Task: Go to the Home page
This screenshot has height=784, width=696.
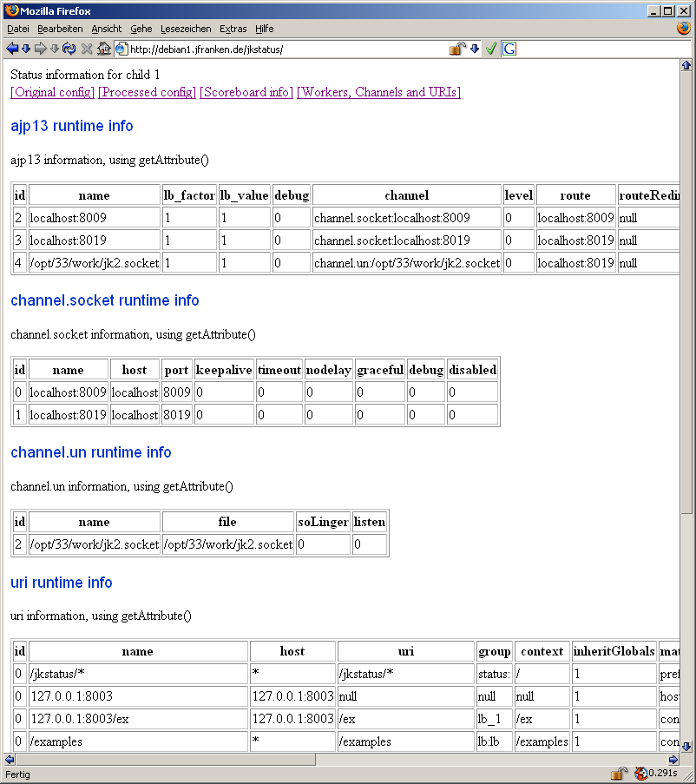Action: point(104,49)
